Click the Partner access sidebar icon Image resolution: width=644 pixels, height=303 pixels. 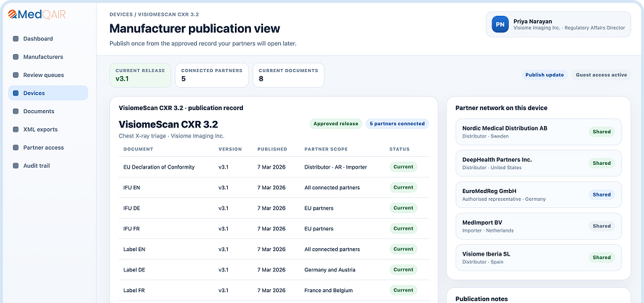[16, 148]
